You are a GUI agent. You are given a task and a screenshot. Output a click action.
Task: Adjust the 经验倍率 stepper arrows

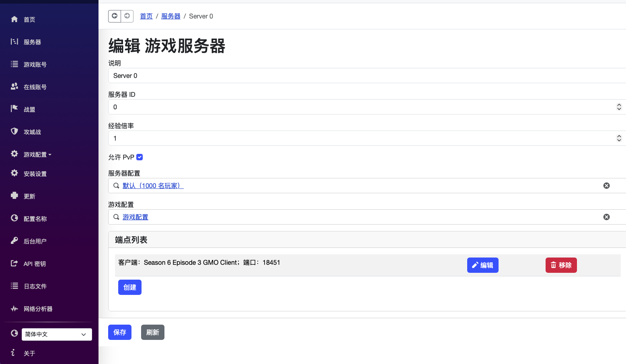619,138
